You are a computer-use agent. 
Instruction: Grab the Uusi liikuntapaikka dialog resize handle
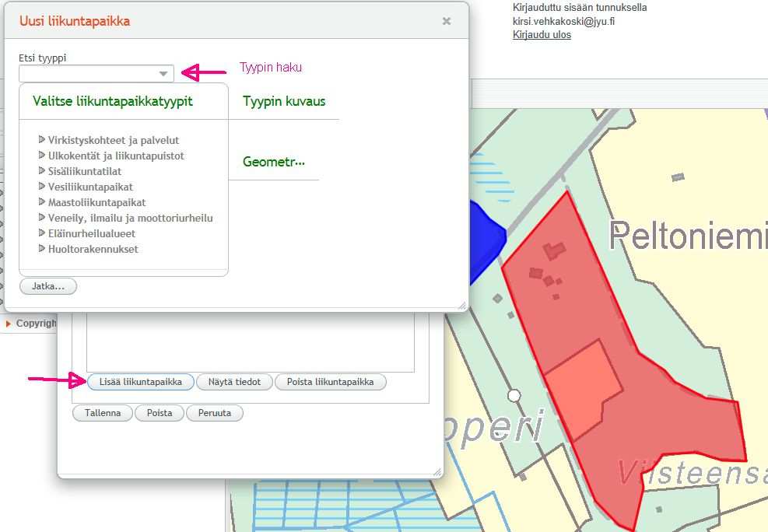[462, 306]
